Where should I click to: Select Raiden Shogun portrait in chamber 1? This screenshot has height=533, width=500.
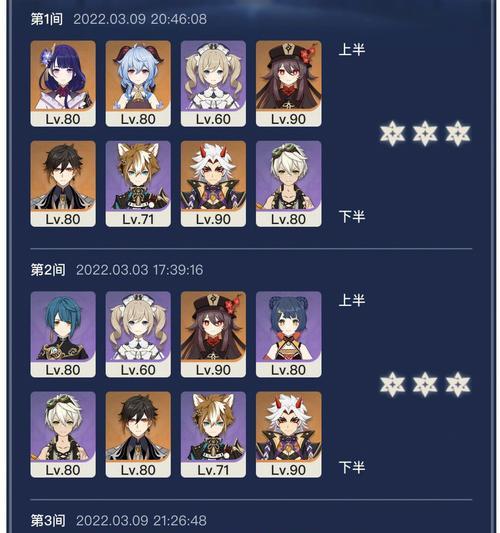[63, 84]
